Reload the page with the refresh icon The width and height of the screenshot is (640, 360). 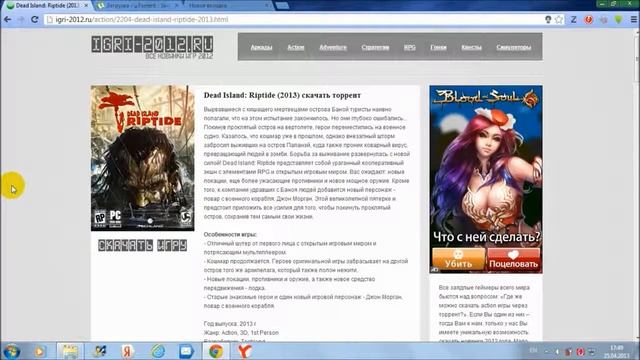coord(35,20)
